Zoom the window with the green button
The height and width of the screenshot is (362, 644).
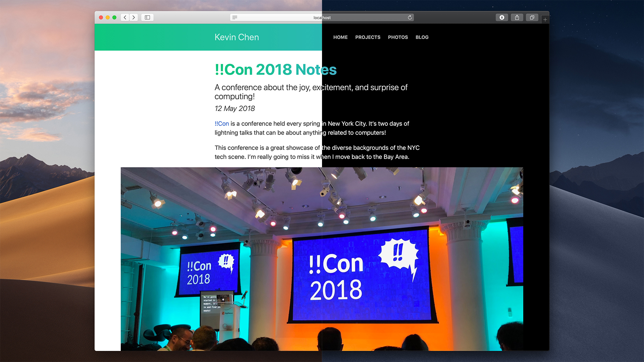point(114,17)
